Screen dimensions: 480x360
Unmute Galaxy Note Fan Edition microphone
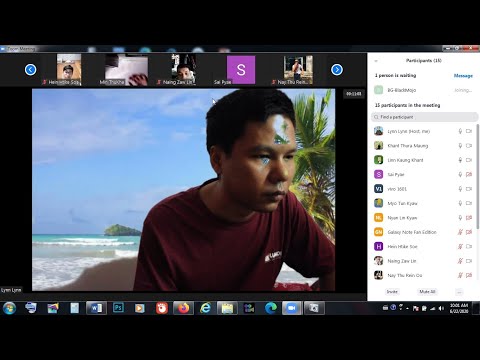460,232
